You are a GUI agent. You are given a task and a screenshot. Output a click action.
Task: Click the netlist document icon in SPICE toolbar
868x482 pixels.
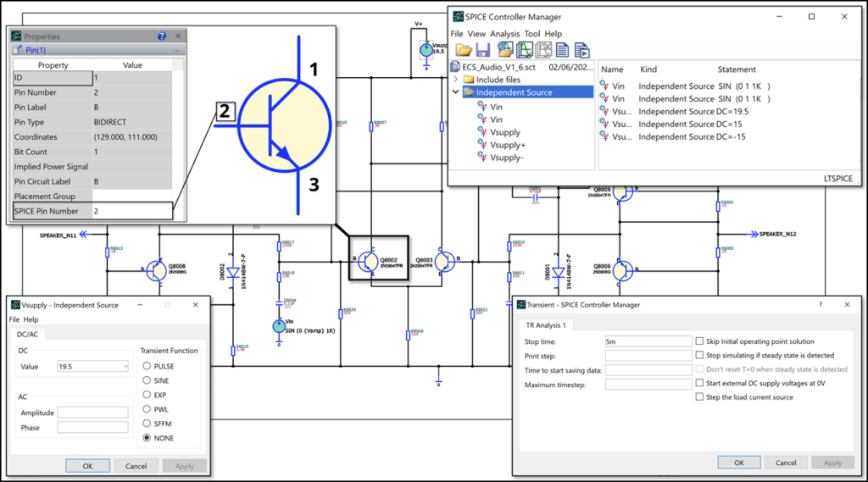click(562, 50)
